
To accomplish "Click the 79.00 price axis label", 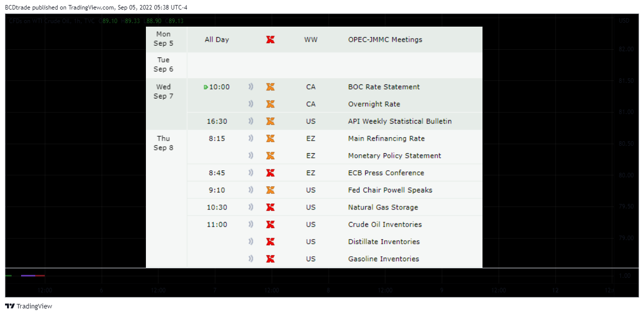I will pos(626,238).
